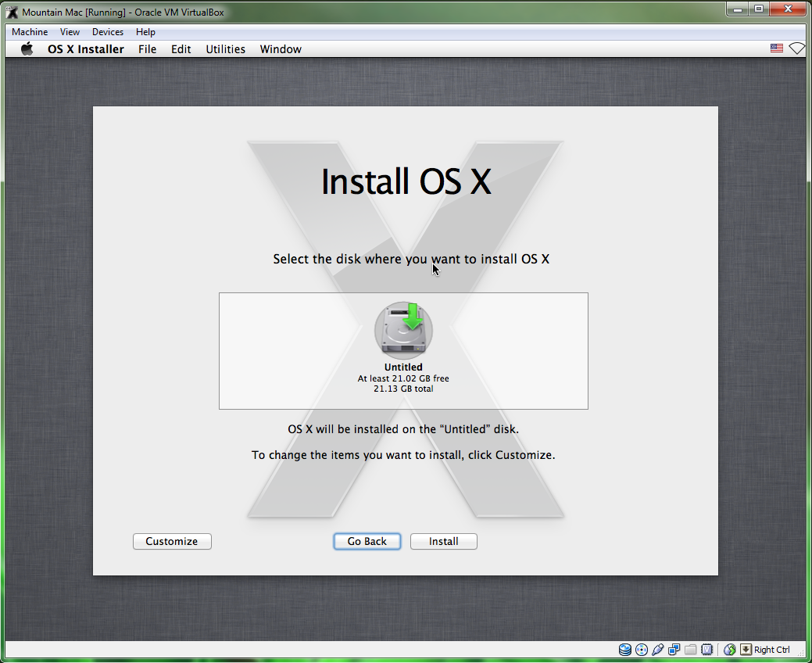The width and height of the screenshot is (812, 663).
Task: Click the optical disc status icon
Action: pyautogui.click(x=641, y=650)
